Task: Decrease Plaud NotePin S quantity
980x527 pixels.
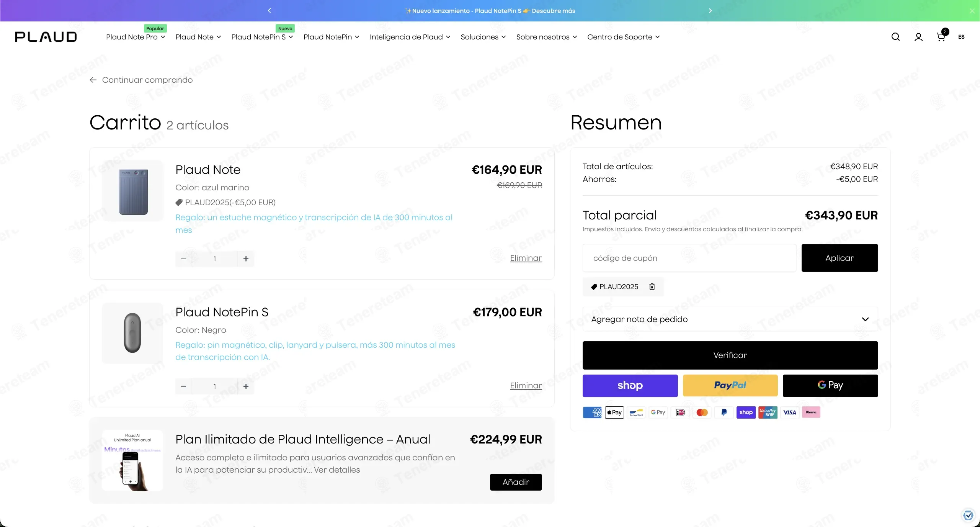Action: pyautogui.click(x=183, y=386)
